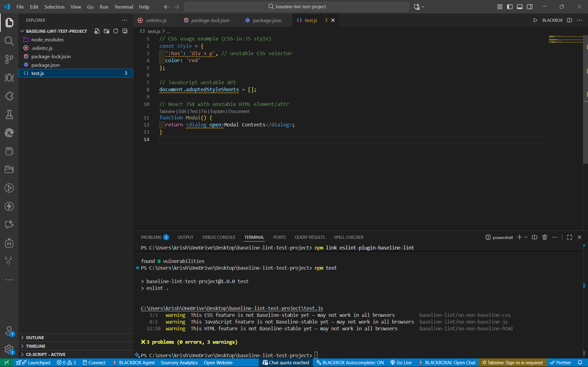Toggle BLACKBOX Autocomplete in status bar
Viewport: 588px width, 367px height.
(x=350, y=363)
